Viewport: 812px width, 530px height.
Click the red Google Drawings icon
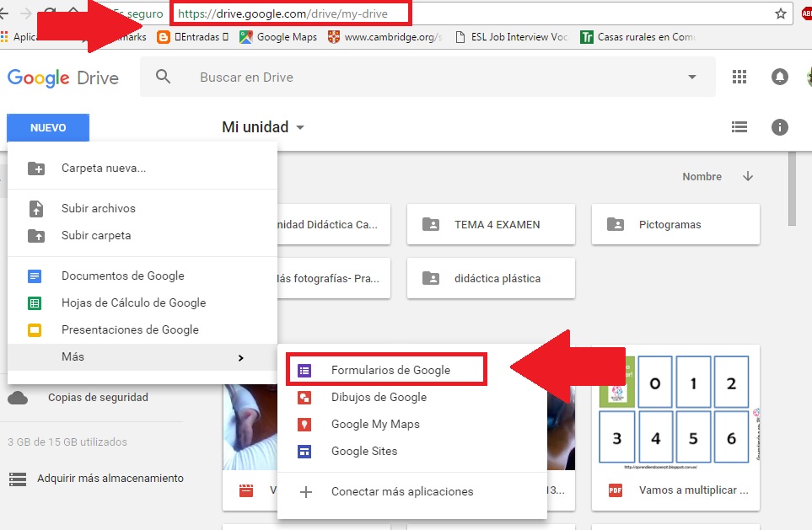304,397
